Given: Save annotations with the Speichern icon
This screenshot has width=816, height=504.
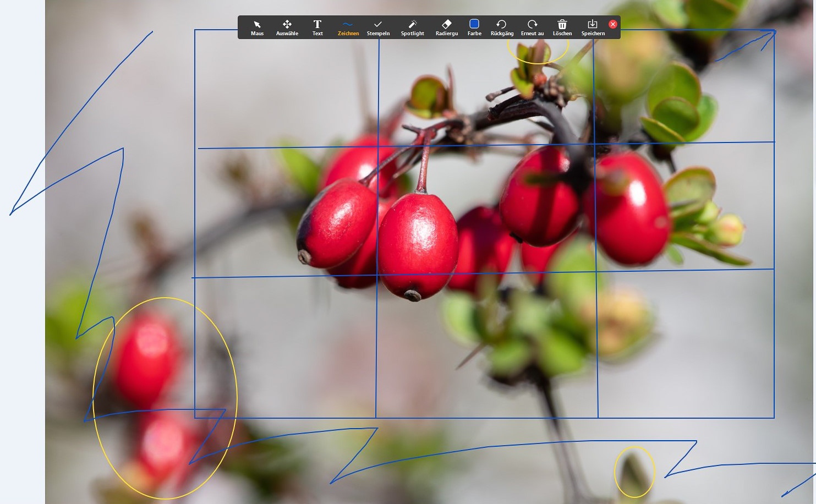Looking at the screenshot, I should click(593, 27).
